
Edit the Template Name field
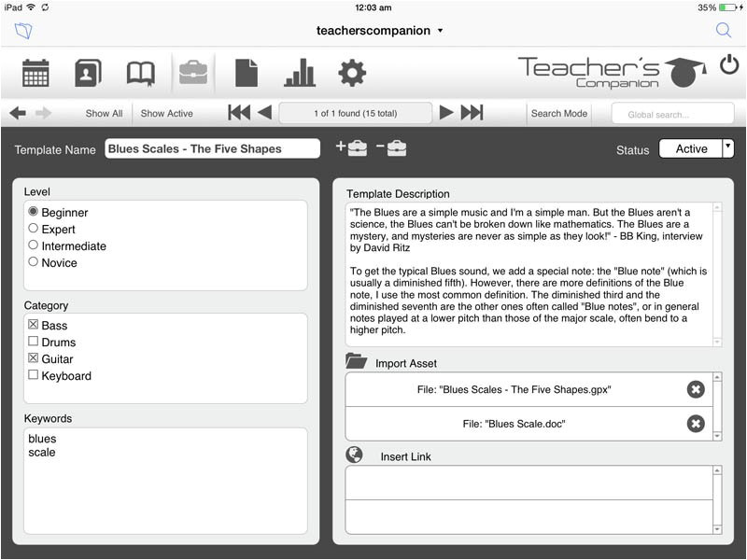tap(213, 148)
